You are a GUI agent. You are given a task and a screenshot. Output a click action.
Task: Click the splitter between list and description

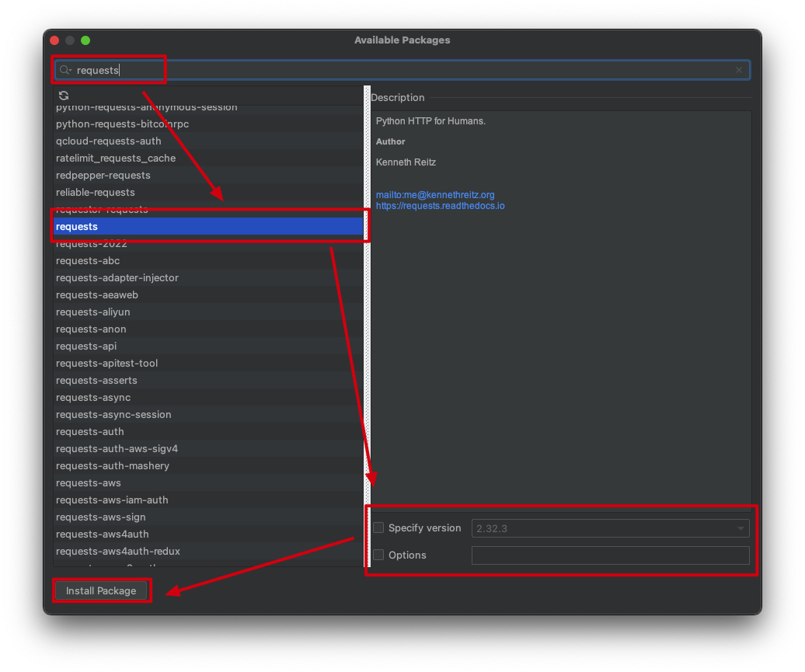tap(368, 326)
